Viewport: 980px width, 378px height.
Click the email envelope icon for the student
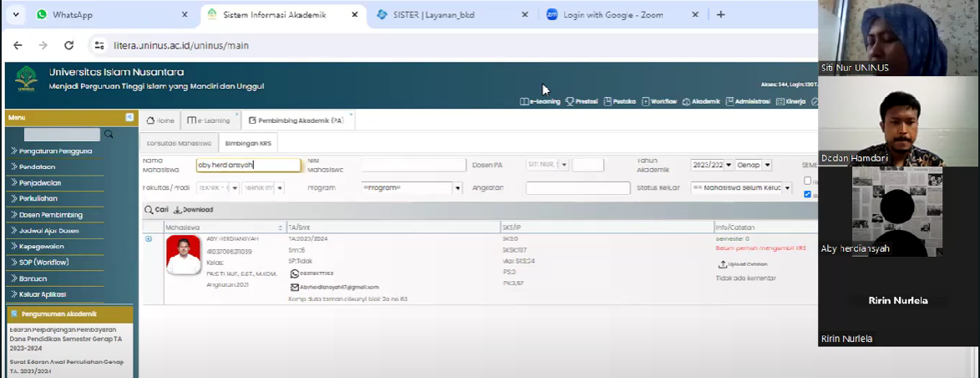(294, 287)
